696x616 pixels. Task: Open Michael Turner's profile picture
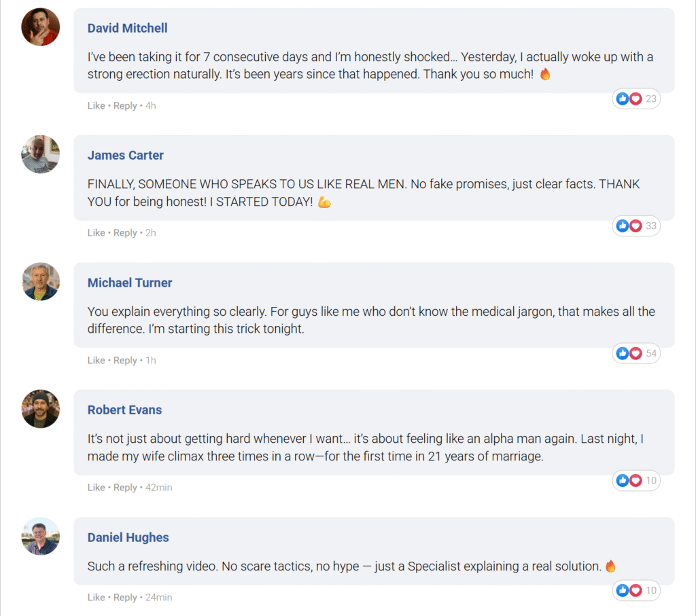click(41, 282)
